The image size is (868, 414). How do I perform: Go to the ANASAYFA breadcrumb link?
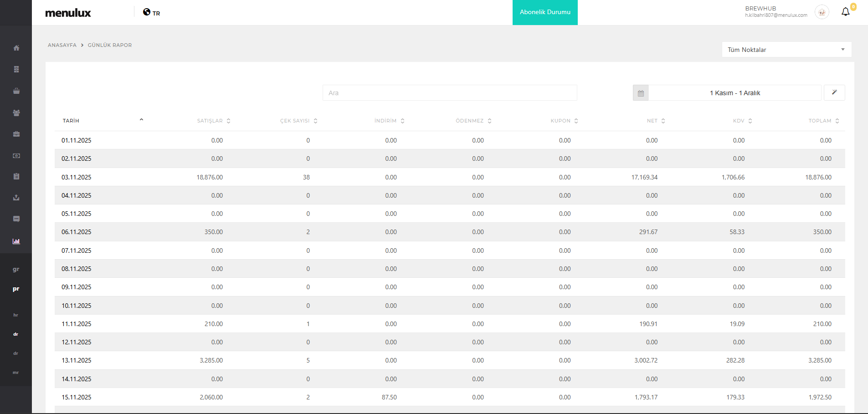pyautogui.click(x=62, y=45)
